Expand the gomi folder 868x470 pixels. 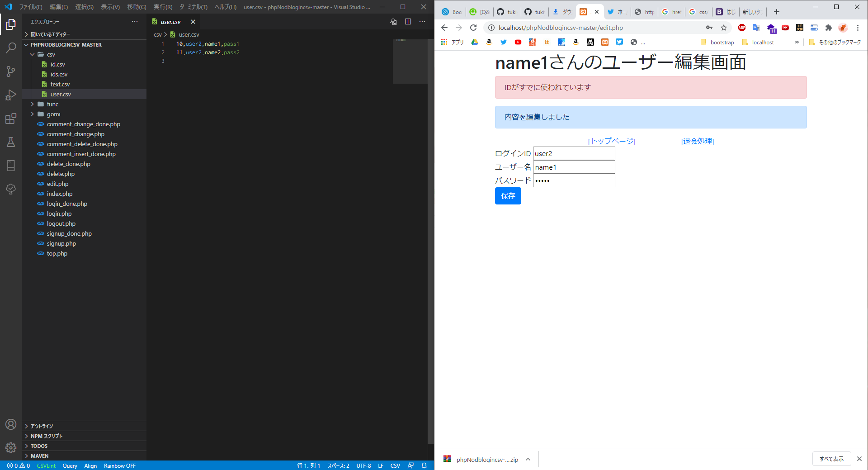pos(32,114)
